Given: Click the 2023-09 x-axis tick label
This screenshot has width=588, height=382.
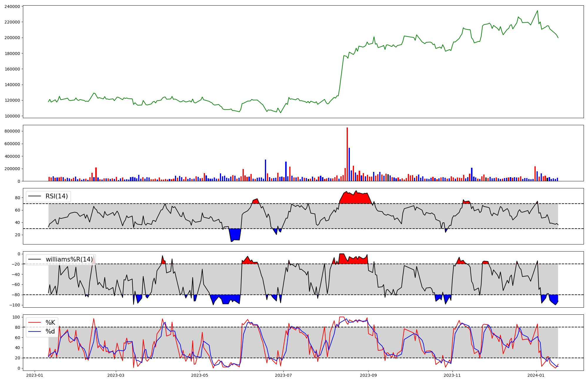Looking at the screenshot, I should tap(368, 375).
